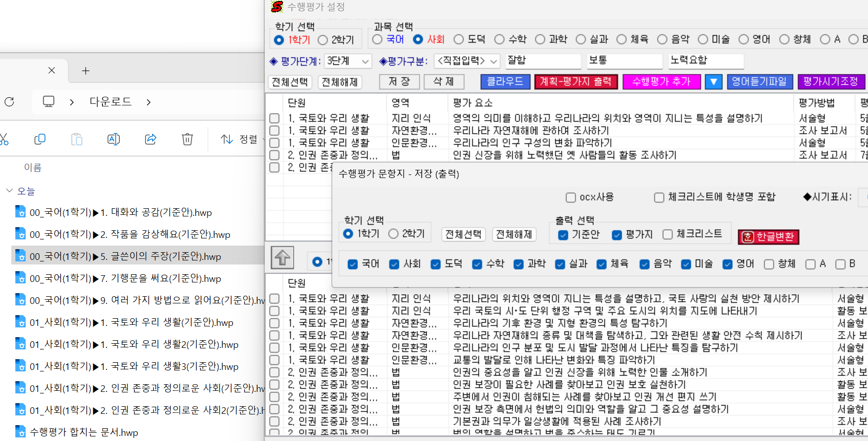The image size is (868, 441).
Task: Open a new explorer tab with plus
Action: pos(86,71)
